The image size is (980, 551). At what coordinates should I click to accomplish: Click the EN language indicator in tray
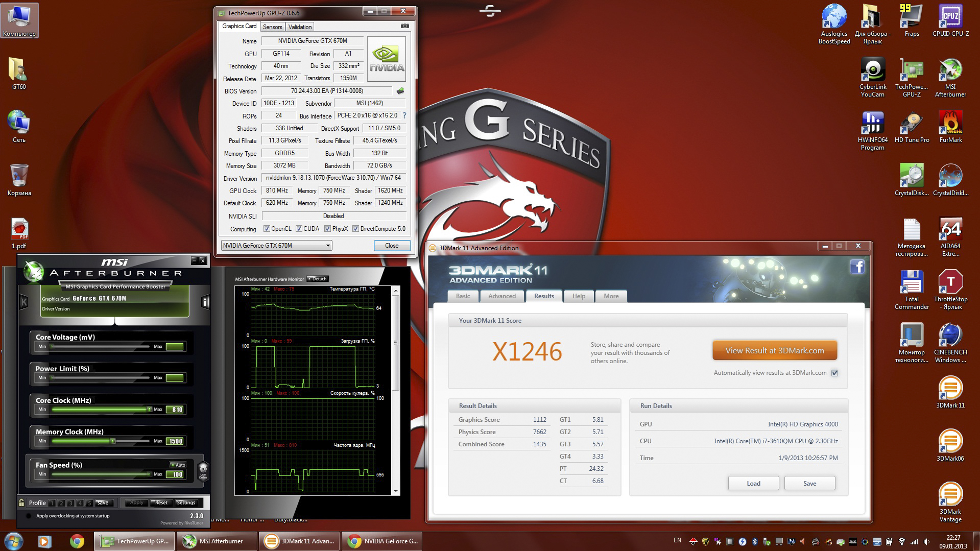click(677, 540)
